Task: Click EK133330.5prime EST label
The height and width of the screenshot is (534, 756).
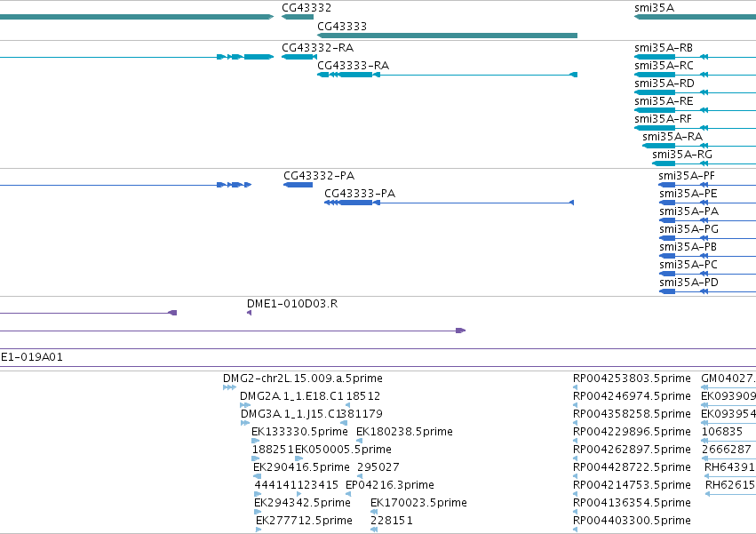Action: point(299,432)
